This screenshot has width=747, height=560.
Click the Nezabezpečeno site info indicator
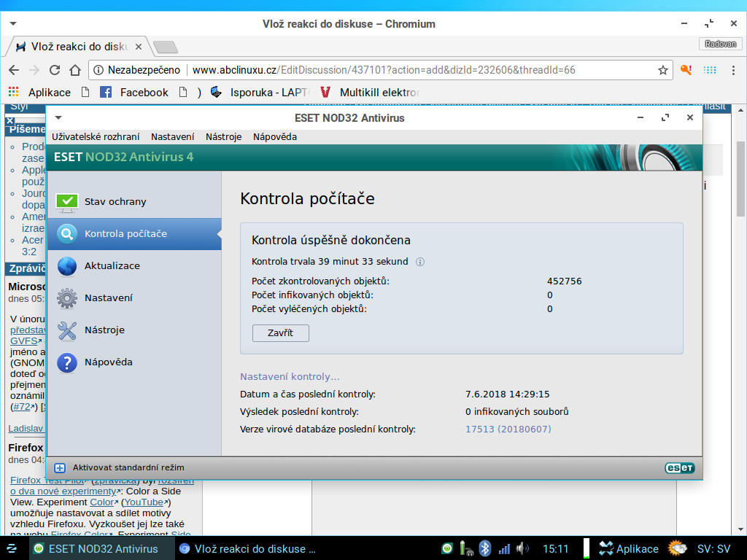click(x=137, y=70)
